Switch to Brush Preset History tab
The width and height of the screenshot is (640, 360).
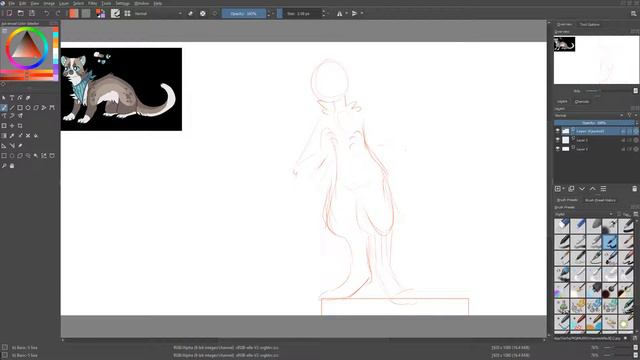(x=600, y=200)
